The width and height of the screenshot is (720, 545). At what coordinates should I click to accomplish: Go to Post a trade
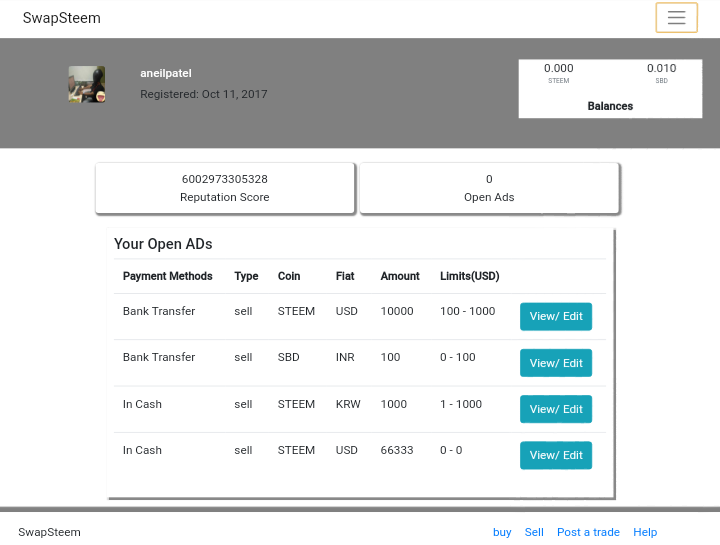pos(588,532)
